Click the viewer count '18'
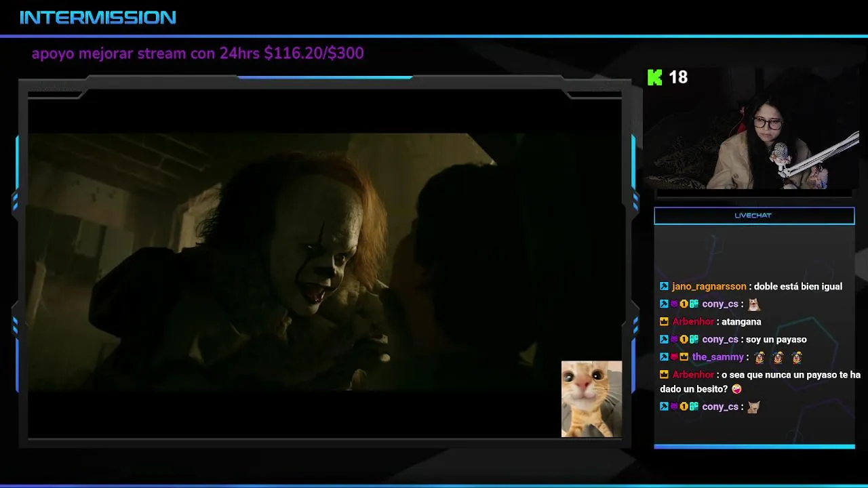 click(678, 77)
